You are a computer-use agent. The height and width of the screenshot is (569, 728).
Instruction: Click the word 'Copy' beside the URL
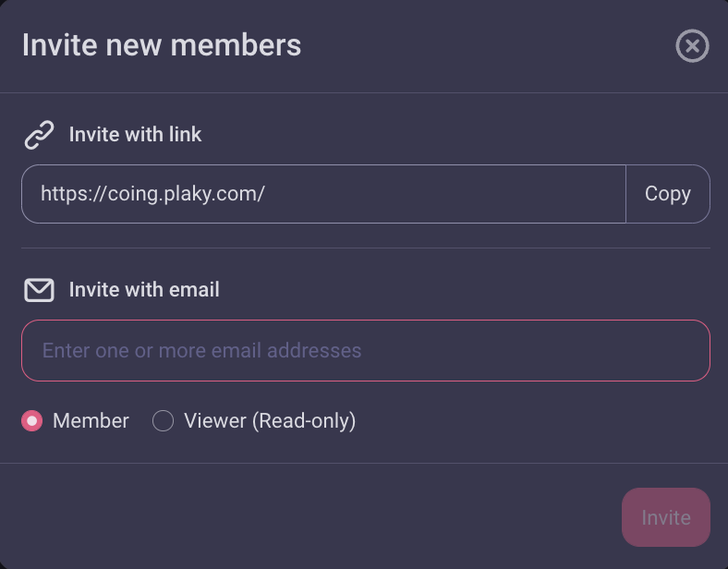point(667,194)
